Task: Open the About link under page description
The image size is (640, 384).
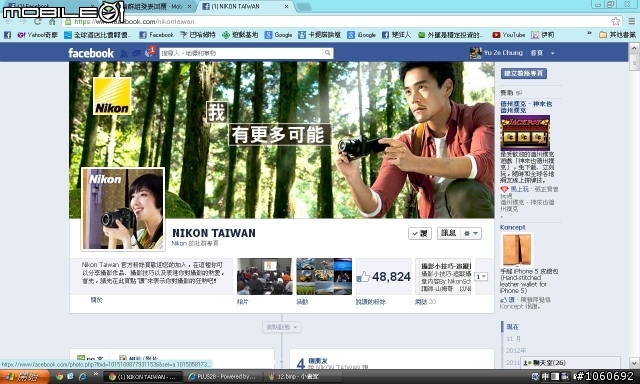Action: (x=96, y=300)
